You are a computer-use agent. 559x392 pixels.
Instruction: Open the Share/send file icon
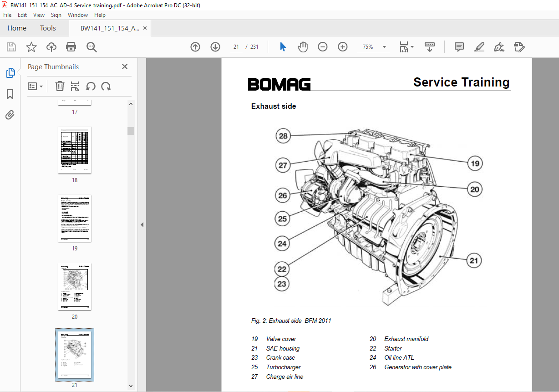click(519, 47)
